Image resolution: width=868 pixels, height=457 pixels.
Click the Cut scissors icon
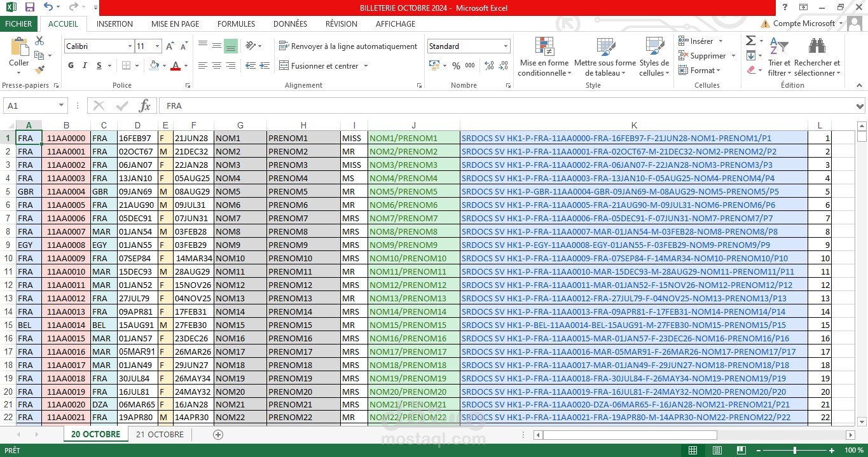pos(39,41)
